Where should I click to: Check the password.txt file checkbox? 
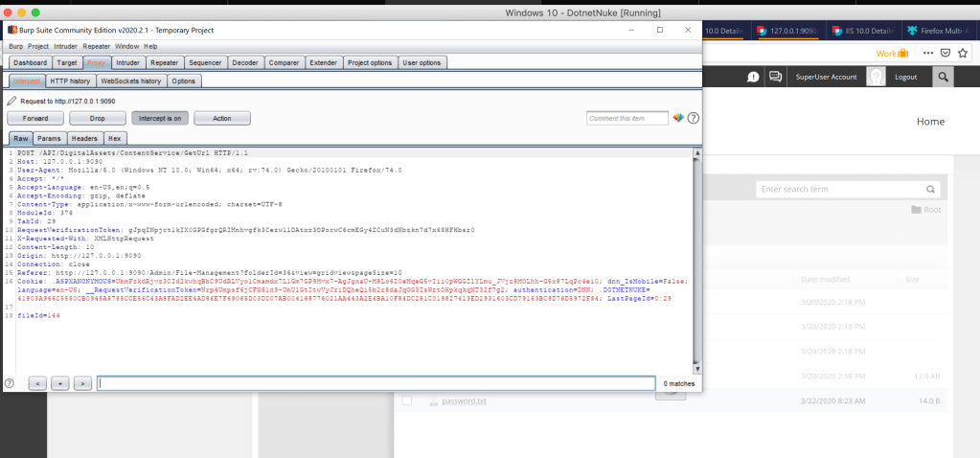click(x=407, y=401)
